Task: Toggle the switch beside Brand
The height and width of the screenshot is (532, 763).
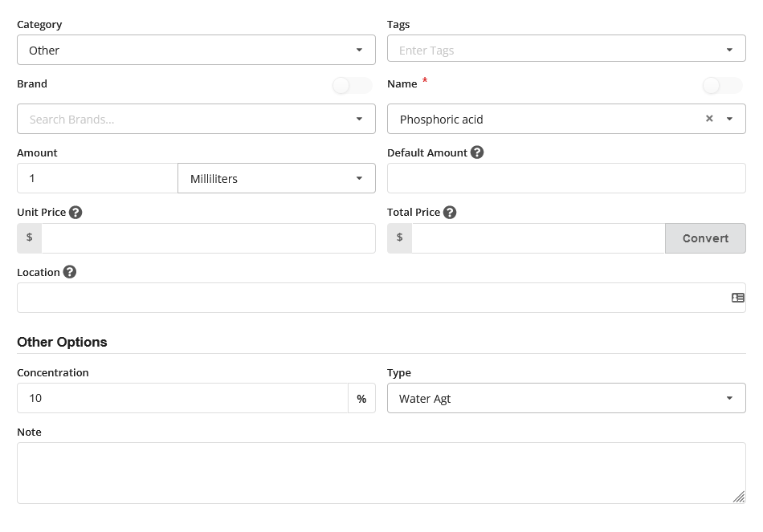Action: 352,85
